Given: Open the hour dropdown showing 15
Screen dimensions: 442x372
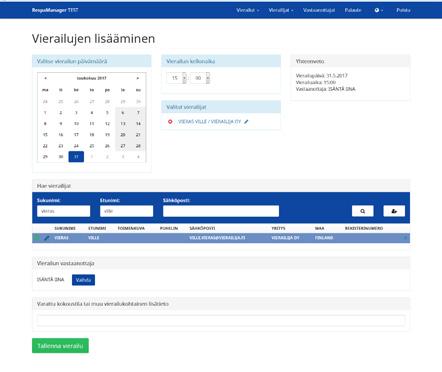Looking at the screenshot, I should (x=177, y=78).
